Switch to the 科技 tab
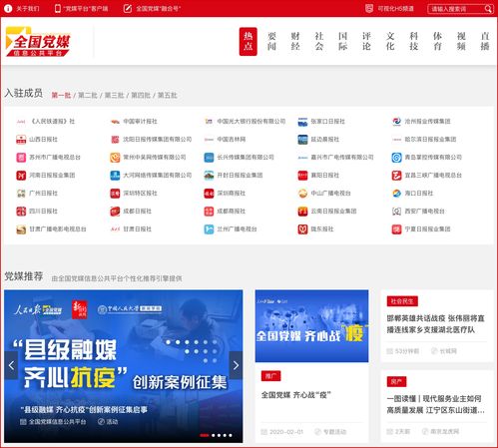The image size is (498, 448). 414,41
